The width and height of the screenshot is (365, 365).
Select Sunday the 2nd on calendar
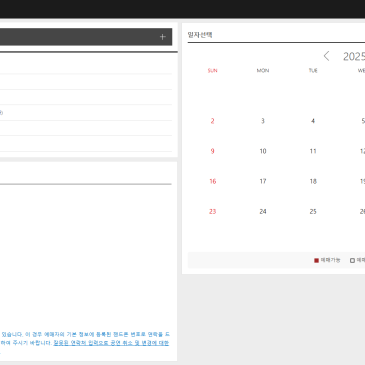pyautogui.click(x=212, y=121)
